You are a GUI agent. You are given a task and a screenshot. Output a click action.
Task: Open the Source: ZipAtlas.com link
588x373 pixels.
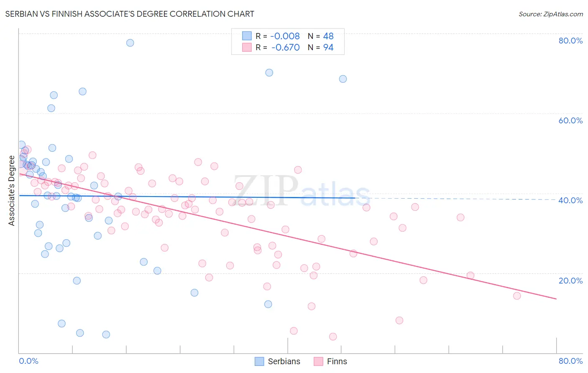(551, 14)
